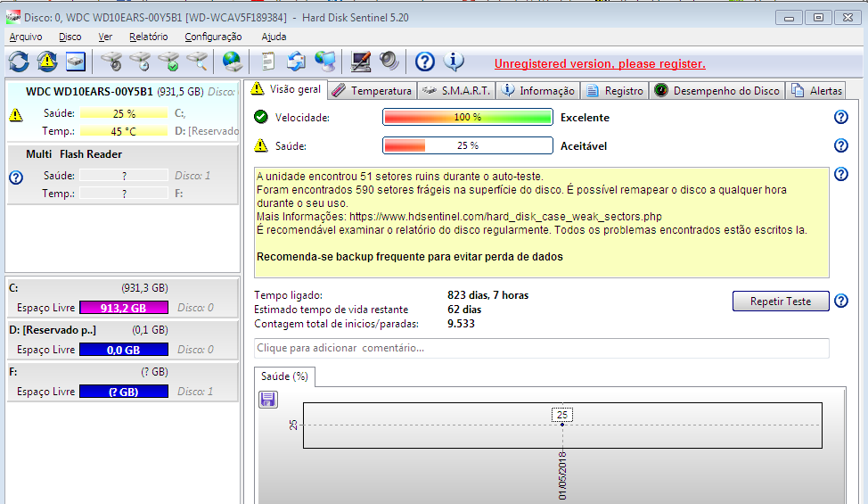Open the Ajuda menu
The height and width of the screenshot is (504, 868).
[x=274, y=37]
